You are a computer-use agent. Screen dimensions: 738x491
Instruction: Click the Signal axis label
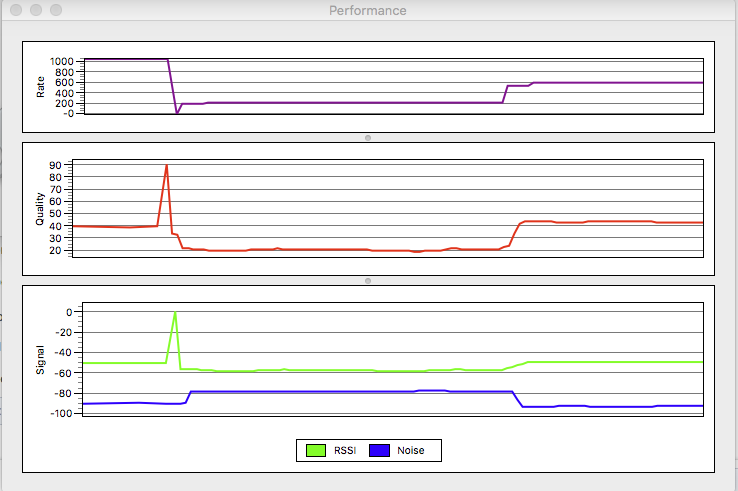[x=40, y=360]
